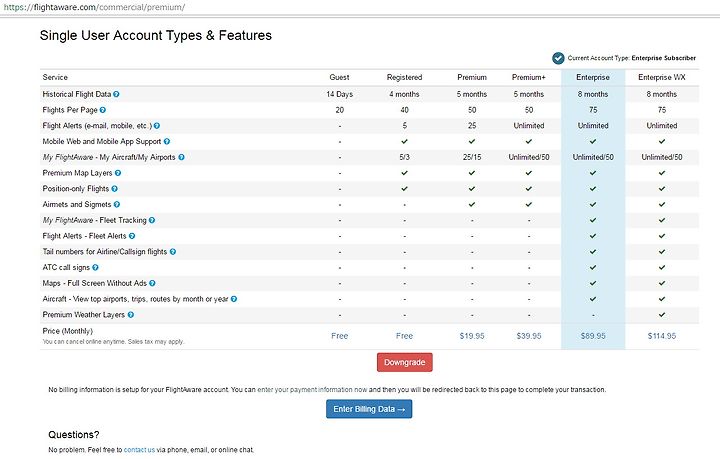This screenshot has height=459, width=720.
Task: Click the Enter Billing Data button
Action: tap(369, 409)
